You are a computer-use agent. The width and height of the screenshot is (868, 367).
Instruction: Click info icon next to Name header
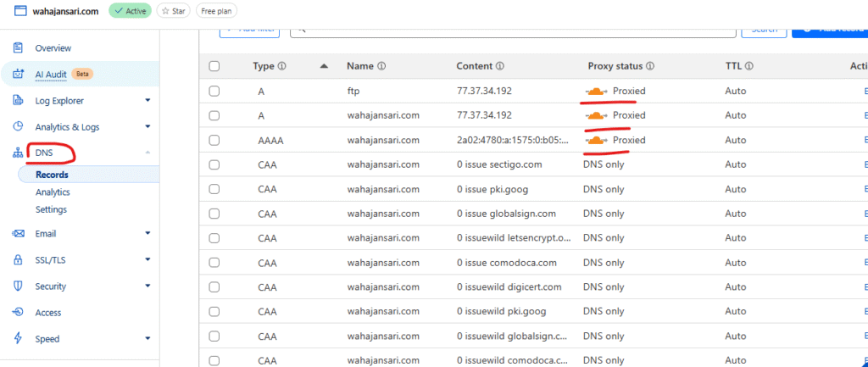[x=381, y=66]
